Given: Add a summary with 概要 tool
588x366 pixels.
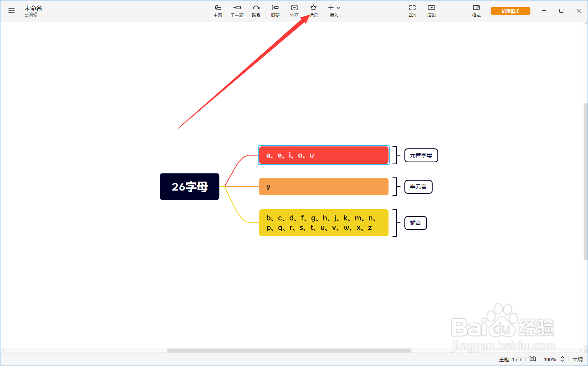Looking at the screenshot, I should 275,11.
